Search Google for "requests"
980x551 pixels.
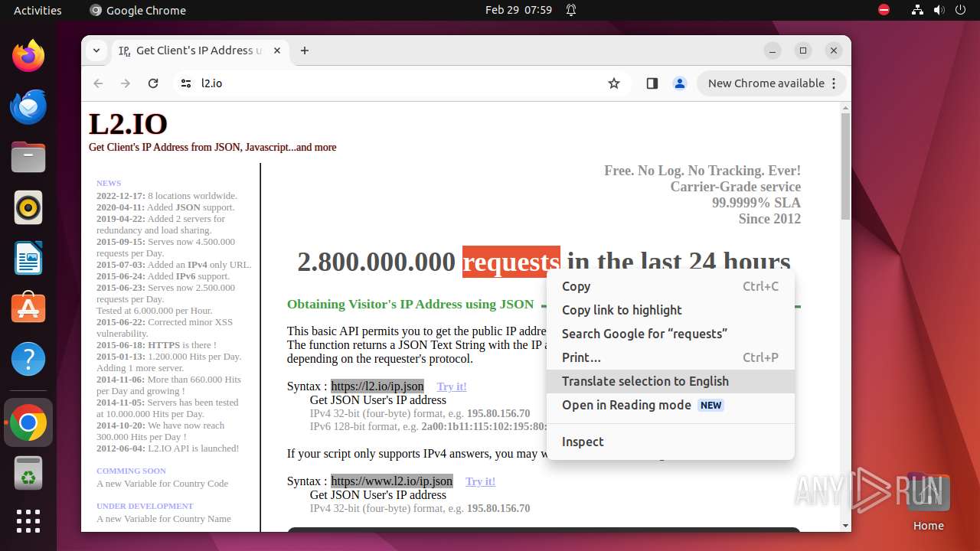(x=671, y=334)
